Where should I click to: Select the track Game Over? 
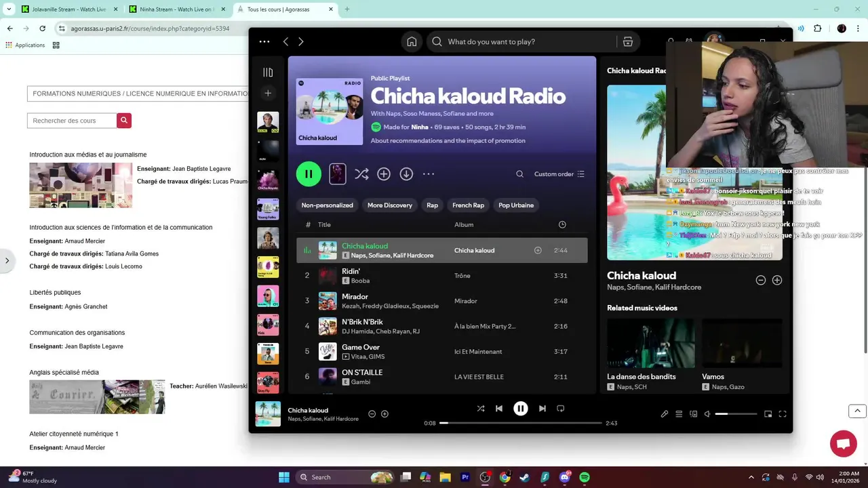point(442,351)
